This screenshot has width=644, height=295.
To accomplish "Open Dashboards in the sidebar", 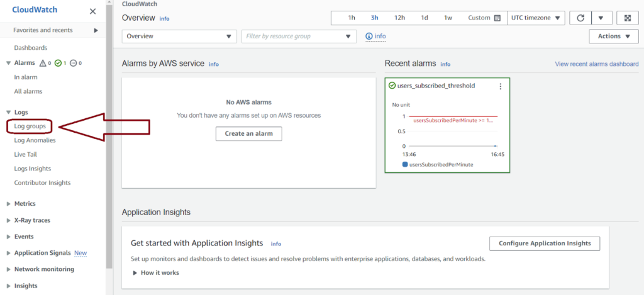I will pos(31,48).
